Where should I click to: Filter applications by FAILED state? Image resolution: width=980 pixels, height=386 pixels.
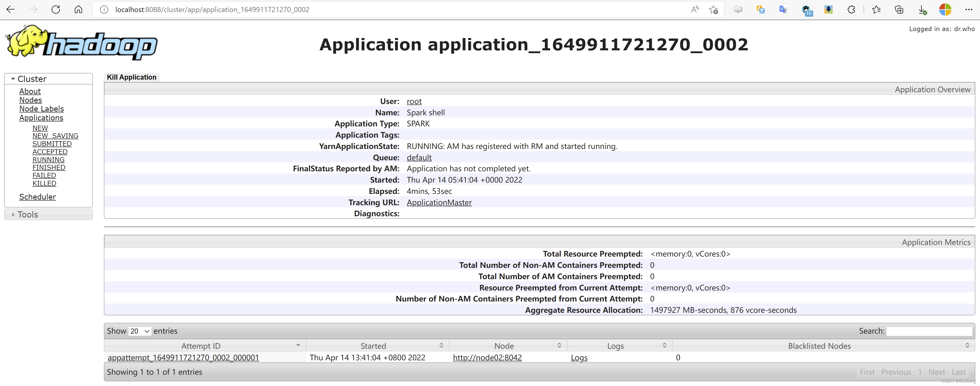44,175
